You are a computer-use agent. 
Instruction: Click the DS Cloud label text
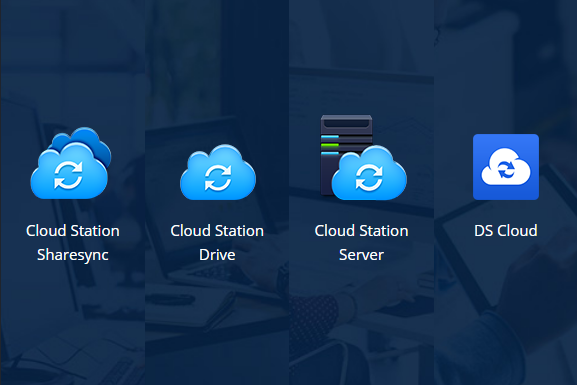click(506, 231)
